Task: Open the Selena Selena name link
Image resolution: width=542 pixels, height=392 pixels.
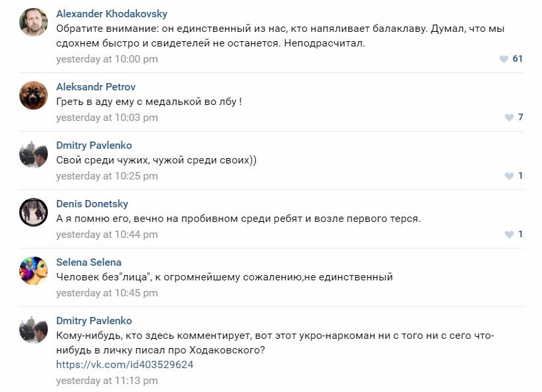Action: point(89,262)
